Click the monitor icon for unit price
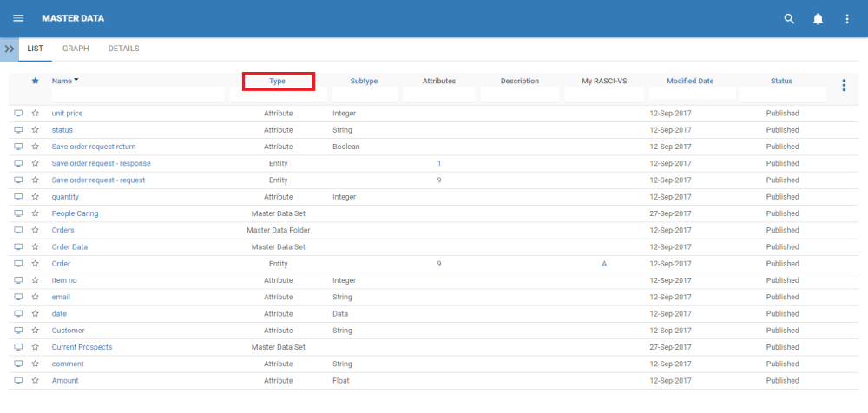 click(18, 114)
